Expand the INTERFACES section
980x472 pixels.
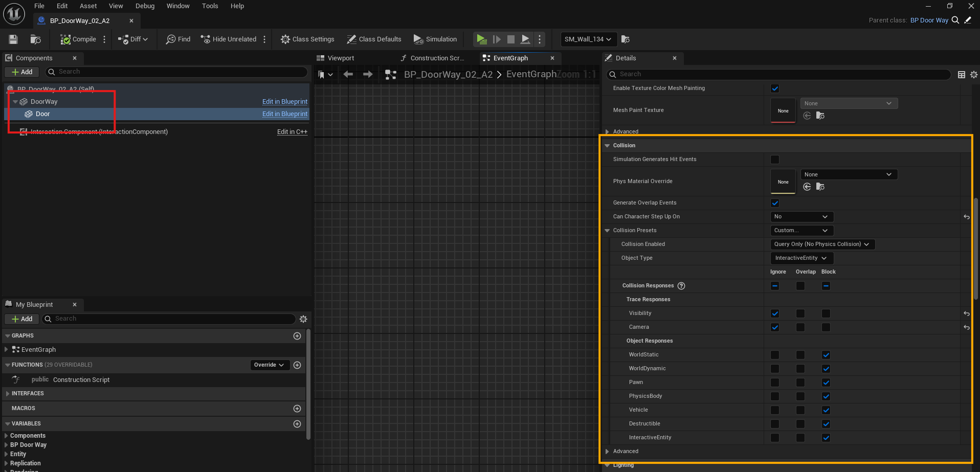pyautogui.click(x=7, y=394)
